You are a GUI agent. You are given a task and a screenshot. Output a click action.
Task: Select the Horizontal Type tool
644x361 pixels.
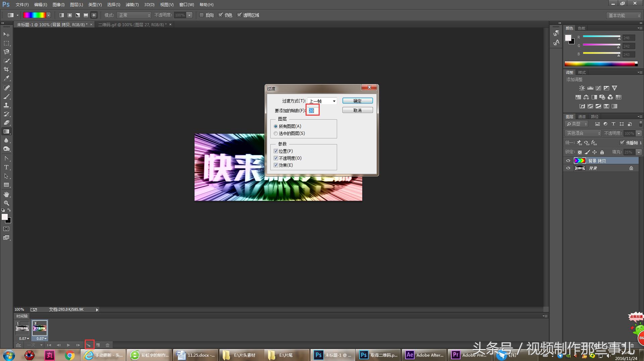[6, 167]
